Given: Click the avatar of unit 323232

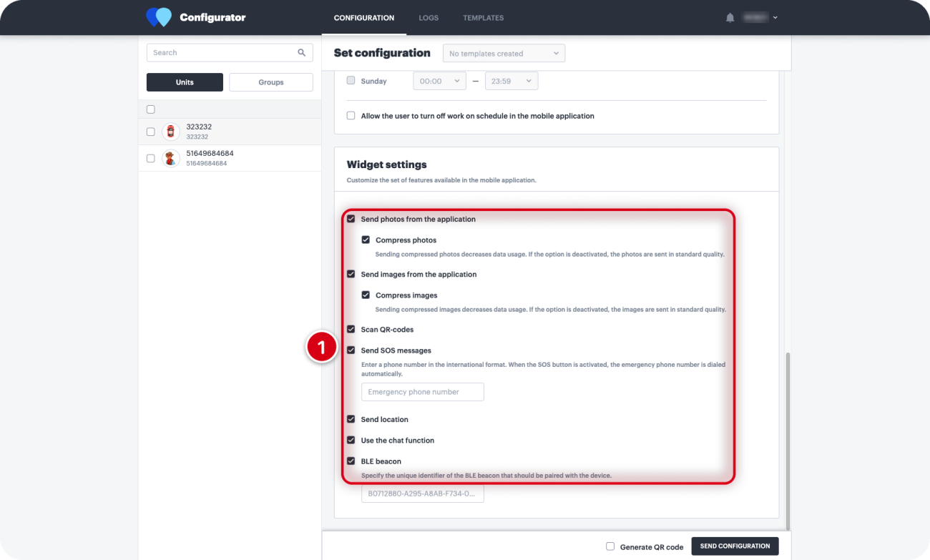Looking at the screenshot, I should point(170,132).
